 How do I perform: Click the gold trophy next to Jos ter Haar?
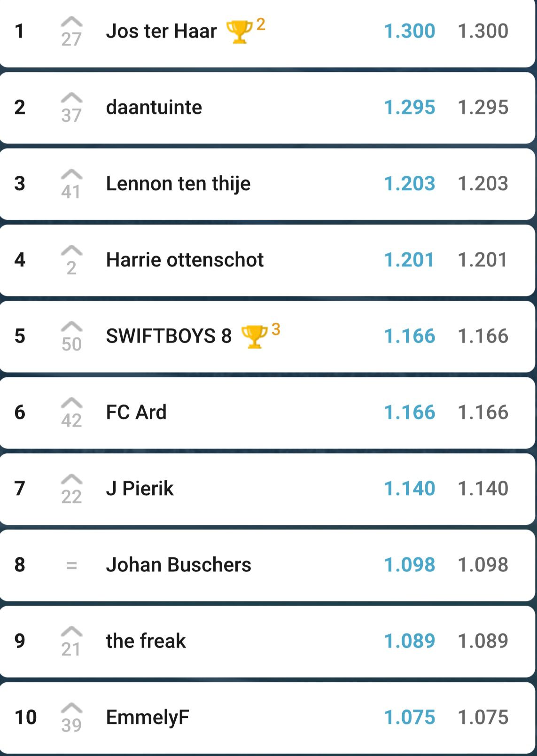click(x=239, y=32)
